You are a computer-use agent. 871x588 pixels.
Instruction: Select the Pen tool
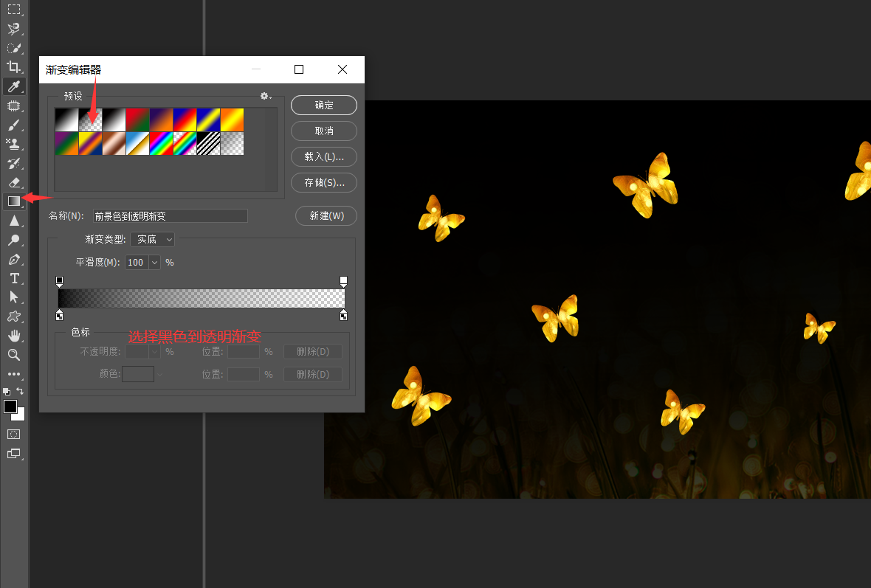pyautogui.click(x=14, y=259)
